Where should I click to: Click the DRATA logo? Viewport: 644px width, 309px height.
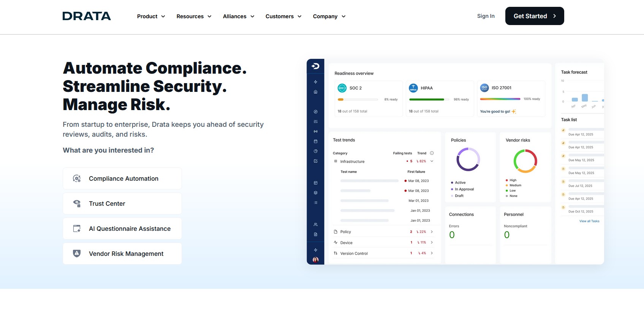87,16
